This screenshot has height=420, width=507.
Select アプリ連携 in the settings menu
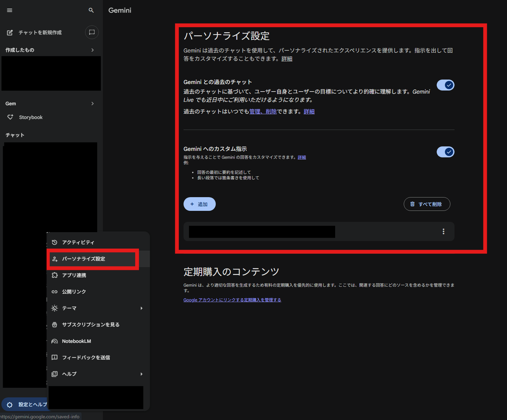(74, 275)
